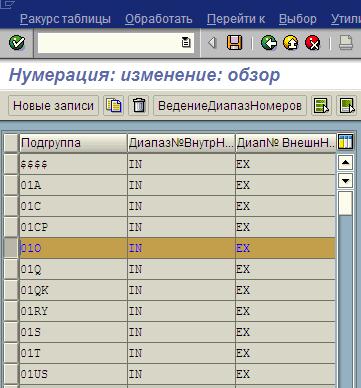Select the 01T row with its selector
Image resolution: width=361 pixels, height=388 pixels.
[x=11, y=353]
